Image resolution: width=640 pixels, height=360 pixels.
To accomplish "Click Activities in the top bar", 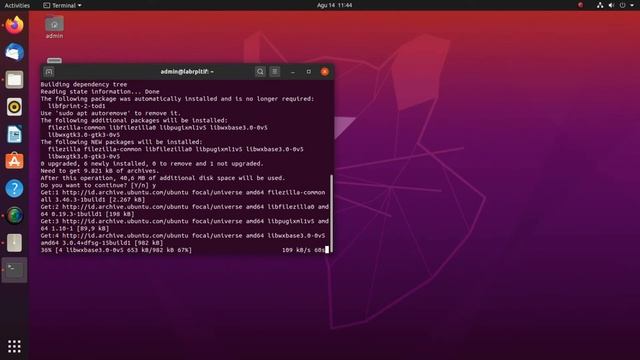I will tap(17, 5).
